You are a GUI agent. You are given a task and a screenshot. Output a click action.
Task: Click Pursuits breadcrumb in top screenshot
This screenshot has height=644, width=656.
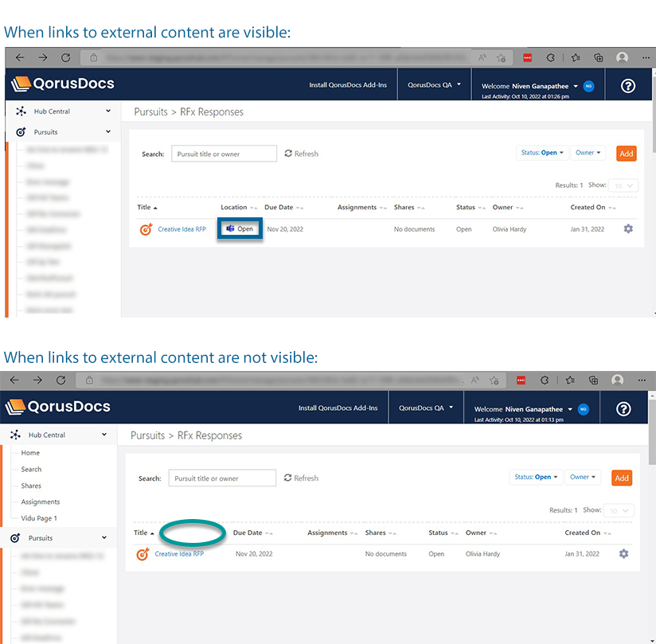click(x=150, y=111)
